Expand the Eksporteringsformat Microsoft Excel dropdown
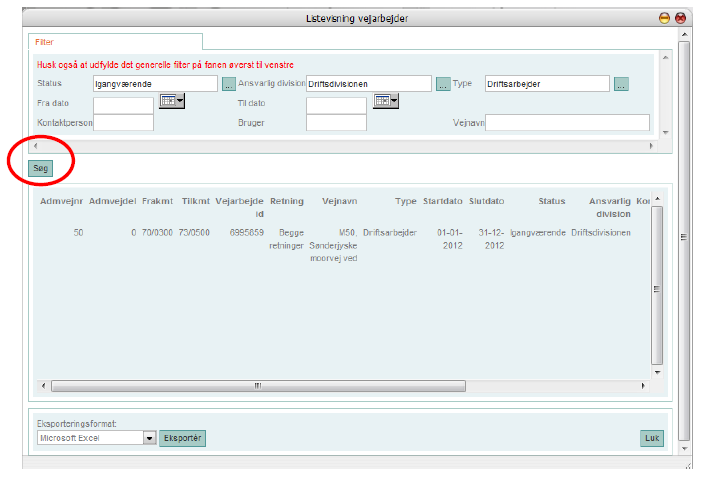 pos(149,438)
